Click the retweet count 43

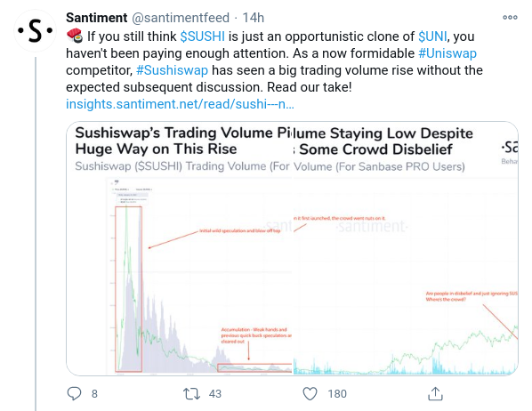coord(215,394)
